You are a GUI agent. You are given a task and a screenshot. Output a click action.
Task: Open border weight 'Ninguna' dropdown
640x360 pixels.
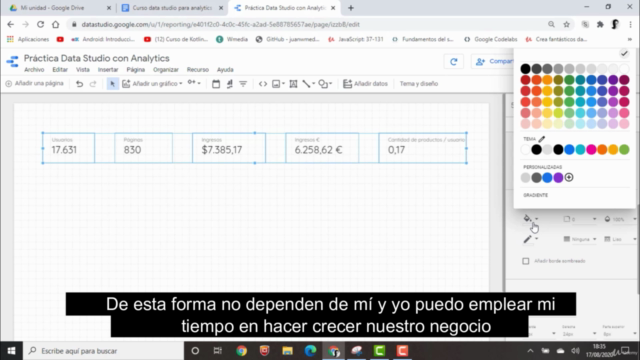click(x=580, y=239)
